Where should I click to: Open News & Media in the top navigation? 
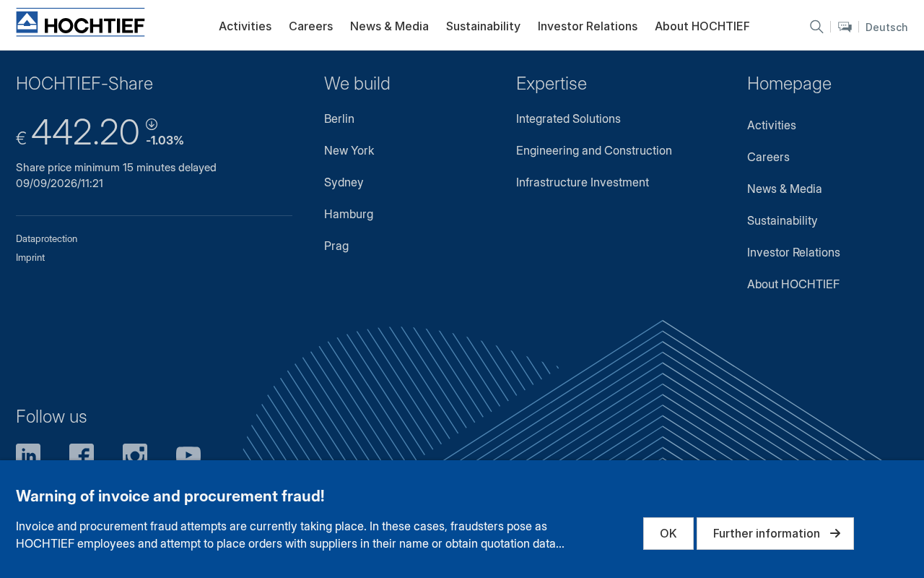389,26
